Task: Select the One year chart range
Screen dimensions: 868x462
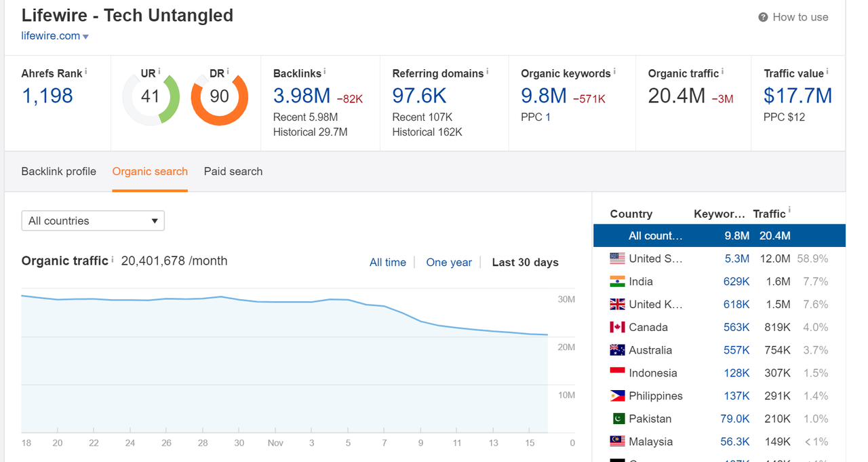Action: pyautogui.click(x=449, y=263)
